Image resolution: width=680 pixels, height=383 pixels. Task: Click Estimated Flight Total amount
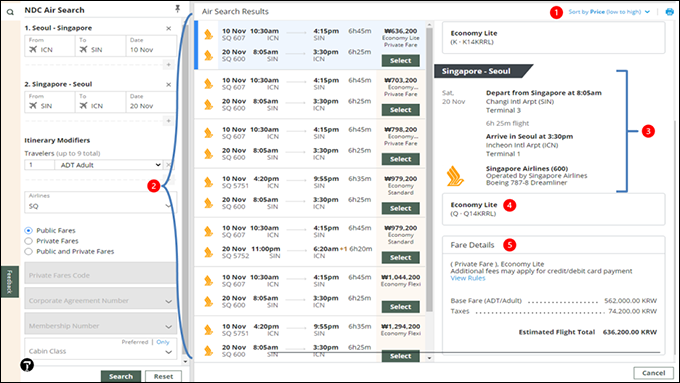[x=630, y=332]
